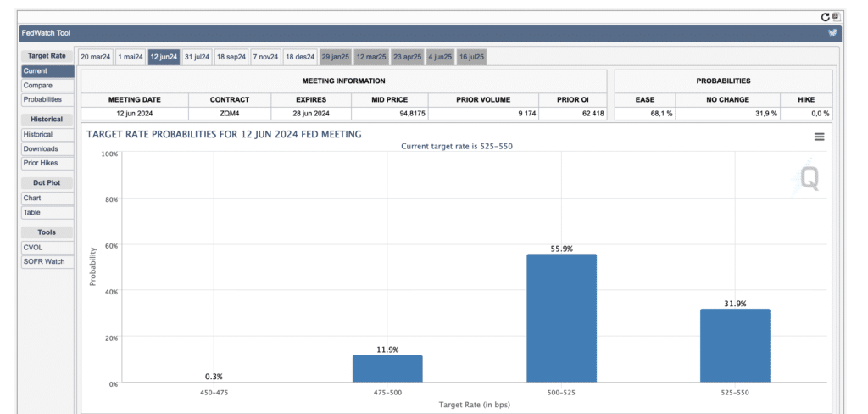Choose the 4 jun25 meeting tab
The height and width of the screenshot is (414, 868).
(440, 57)
